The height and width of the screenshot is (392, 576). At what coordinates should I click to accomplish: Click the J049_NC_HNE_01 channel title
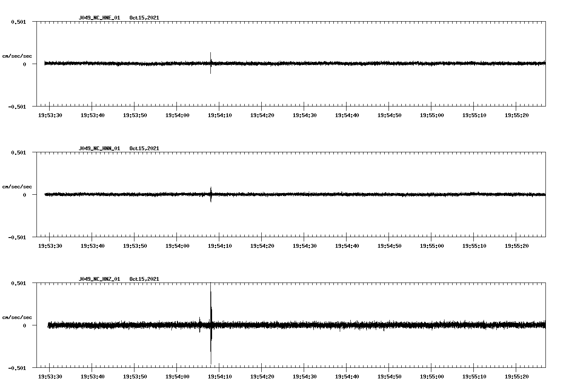point(99,18)
